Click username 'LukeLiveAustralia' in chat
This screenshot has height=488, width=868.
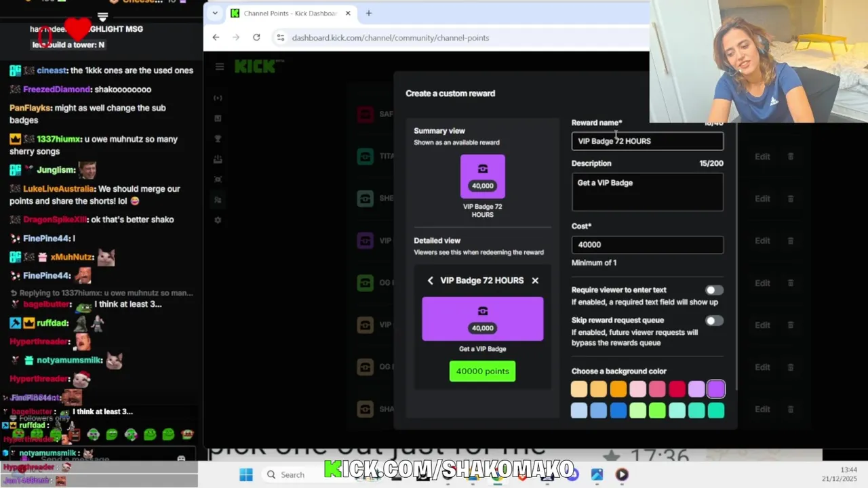[x=59, y=189]
